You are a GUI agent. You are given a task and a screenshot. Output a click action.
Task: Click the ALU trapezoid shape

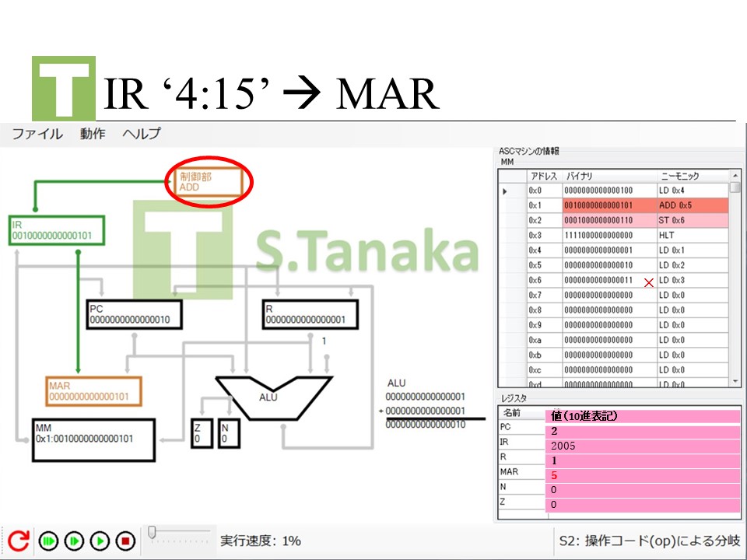coord(274,398)
